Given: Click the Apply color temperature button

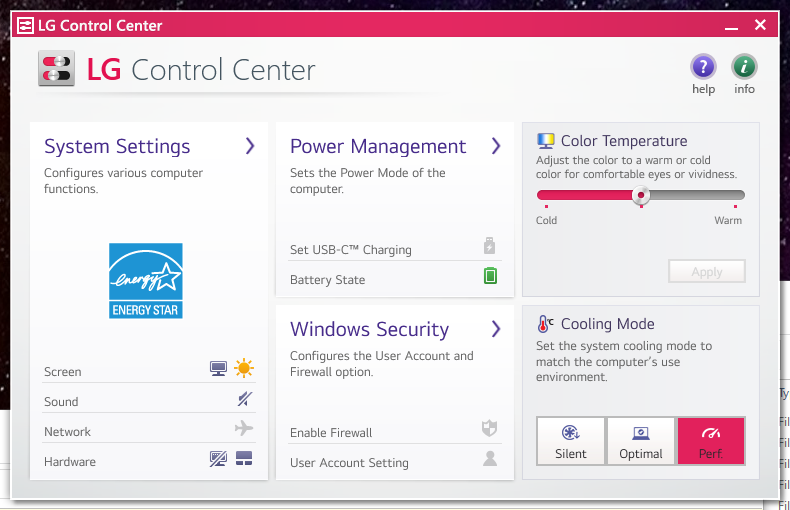Looking at the screenshot, I should pos(706,272).
